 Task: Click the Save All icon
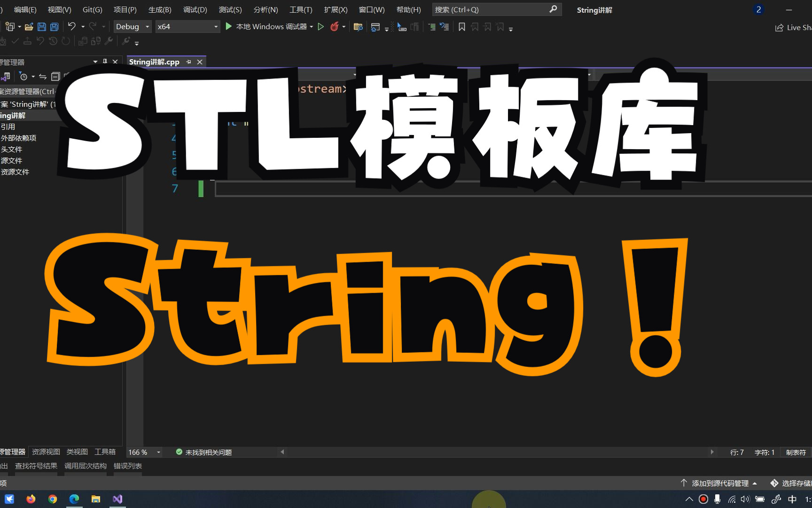pyautogui.click(x=55, y=27)
